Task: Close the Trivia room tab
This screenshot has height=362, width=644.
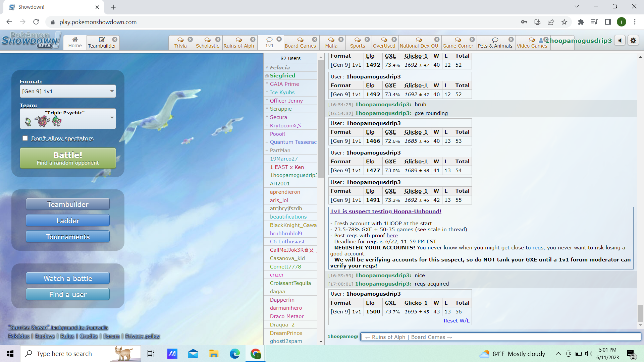Action: (x=190, y=39)
